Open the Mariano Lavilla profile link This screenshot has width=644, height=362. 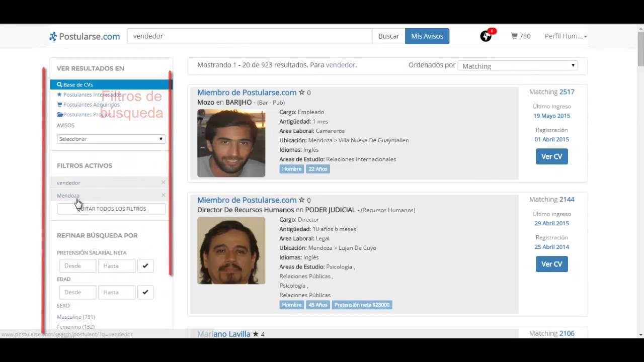[x=223, y=334]
